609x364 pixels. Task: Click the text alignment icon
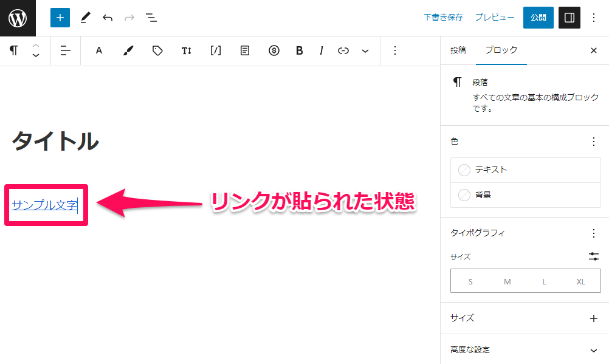[x=66, y=51]
